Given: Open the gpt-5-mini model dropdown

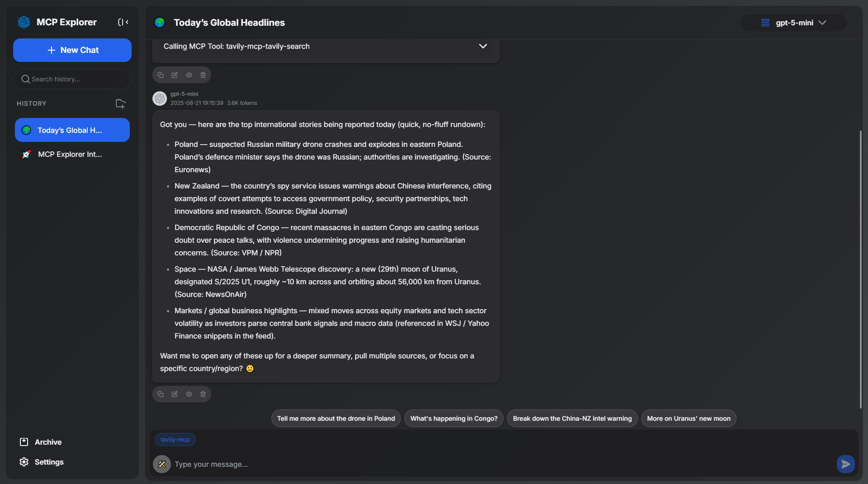Looking at the screenshot, I should [794, 23].
